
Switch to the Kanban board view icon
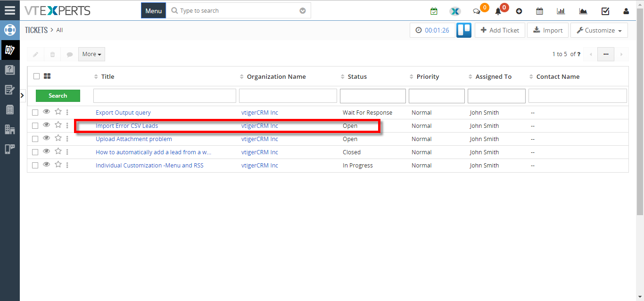pos(464,30)
